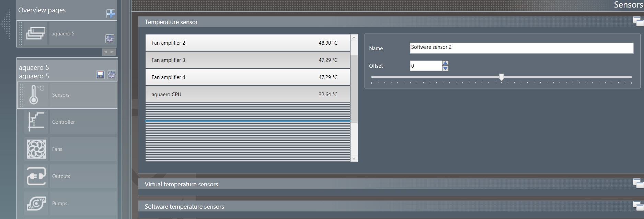Click the sensor list scroll down arrow
The height and width of the screenshot is (219, 644).
point(354,158)
